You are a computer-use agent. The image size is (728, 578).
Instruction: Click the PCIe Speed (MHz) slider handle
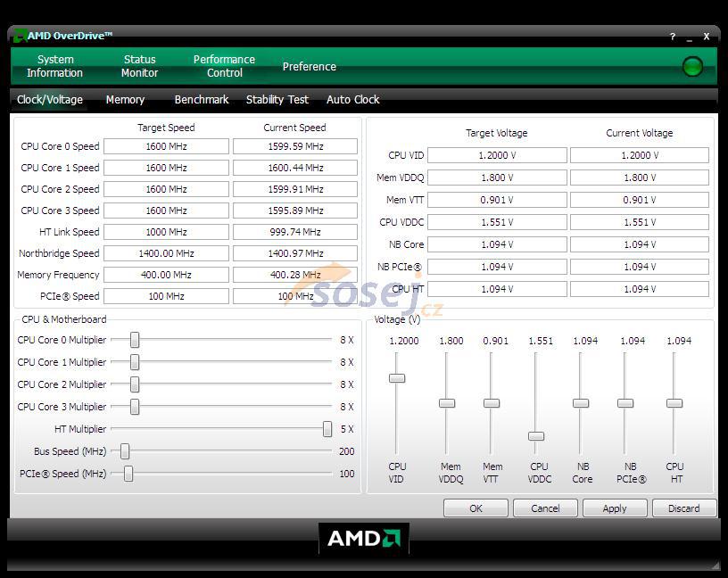[128, 473]
